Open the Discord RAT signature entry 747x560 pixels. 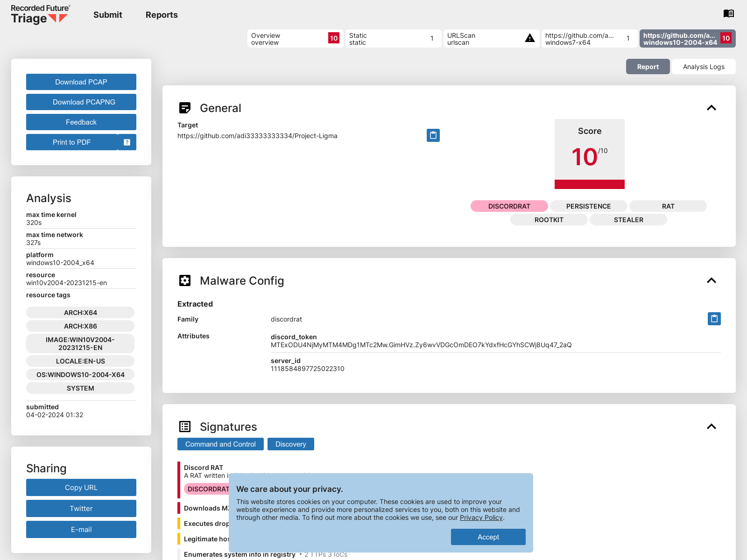pos(204,468)
